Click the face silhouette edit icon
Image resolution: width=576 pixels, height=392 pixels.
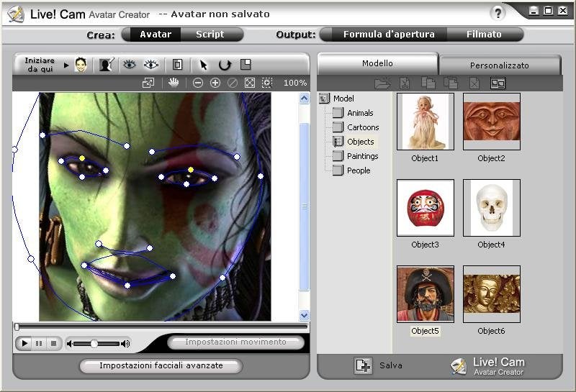point(107,65)
